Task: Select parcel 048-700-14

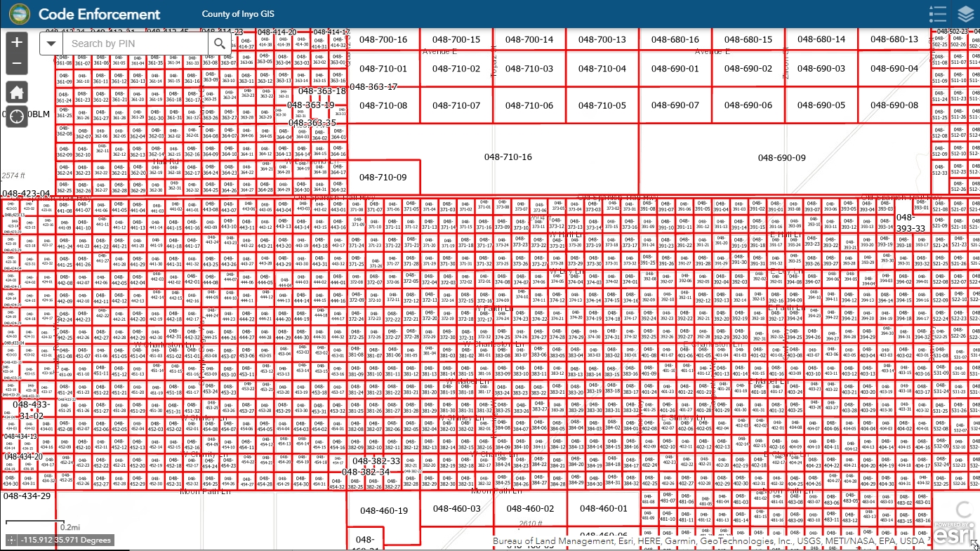Action: click(529, 40)
